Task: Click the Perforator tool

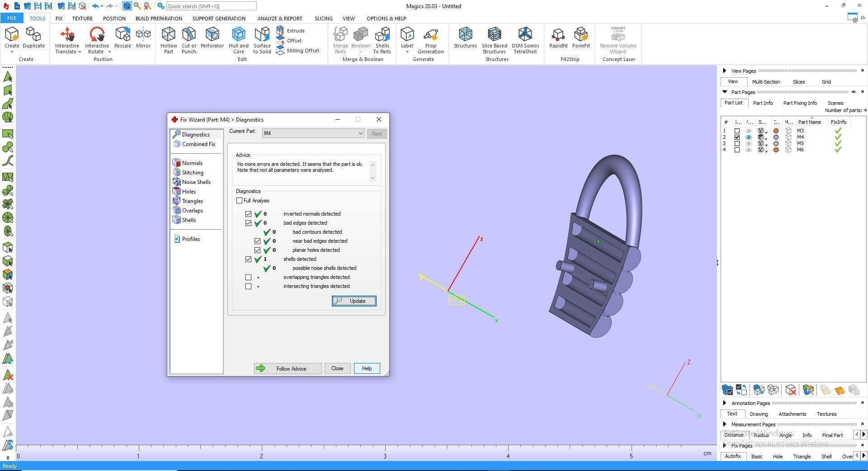Action: tap(212, 38)
